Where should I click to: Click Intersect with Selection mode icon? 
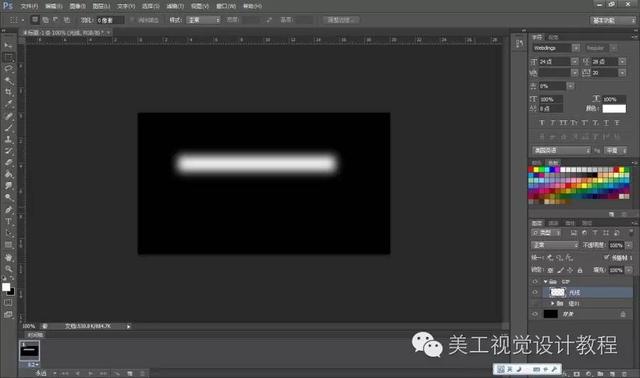point(67,20)
